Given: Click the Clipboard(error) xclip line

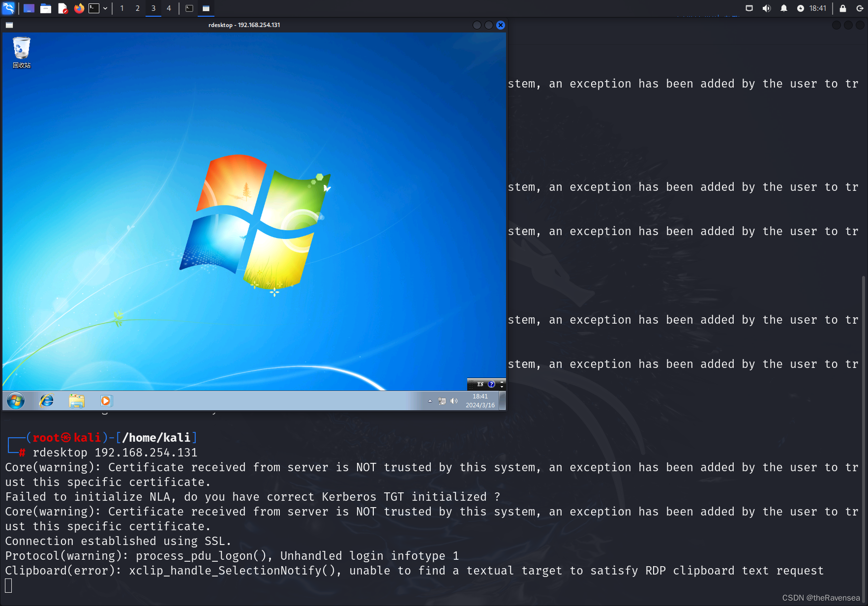Looking at the screenshot, I should tap(414, 571).
